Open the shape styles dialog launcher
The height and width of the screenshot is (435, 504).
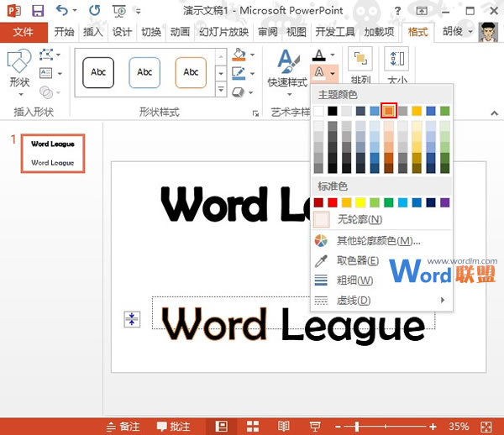pos(255,113)
